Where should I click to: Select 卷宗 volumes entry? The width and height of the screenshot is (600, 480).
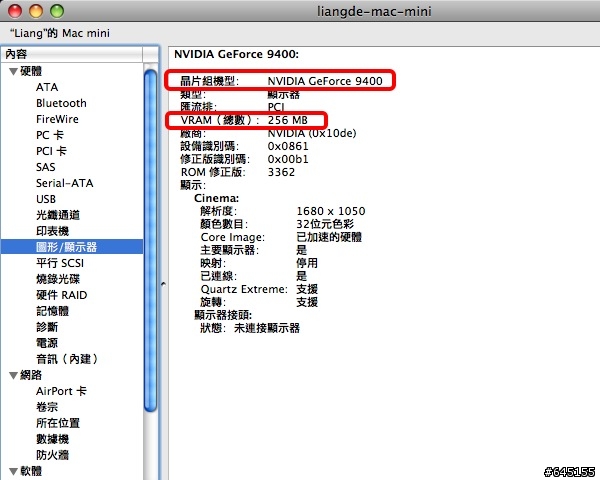tap(47, 407)
